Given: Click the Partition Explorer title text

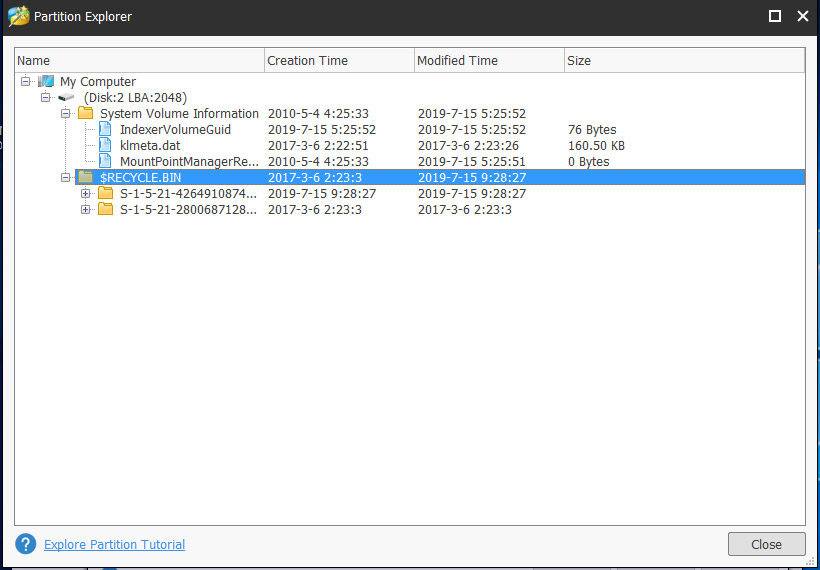Looking at the screenshot, I should (x=83, y=17).
